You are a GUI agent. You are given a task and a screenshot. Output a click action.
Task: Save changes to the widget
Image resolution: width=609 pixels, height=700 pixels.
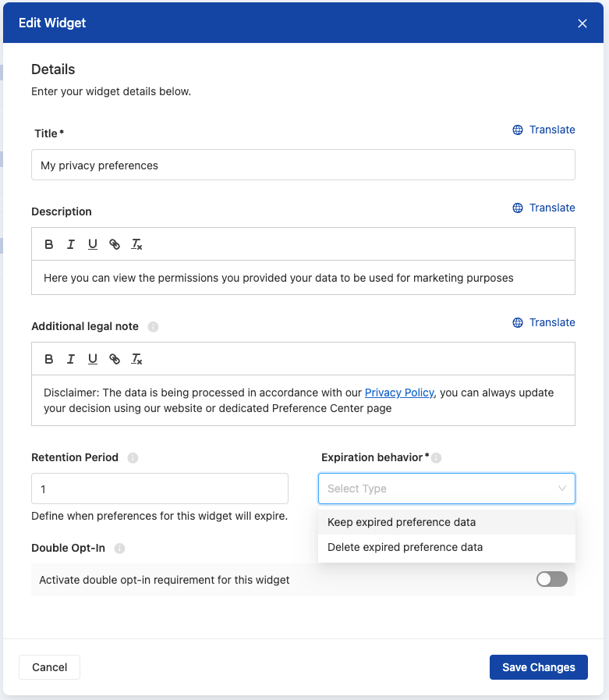pyautogui.click(x=538, y=667)
